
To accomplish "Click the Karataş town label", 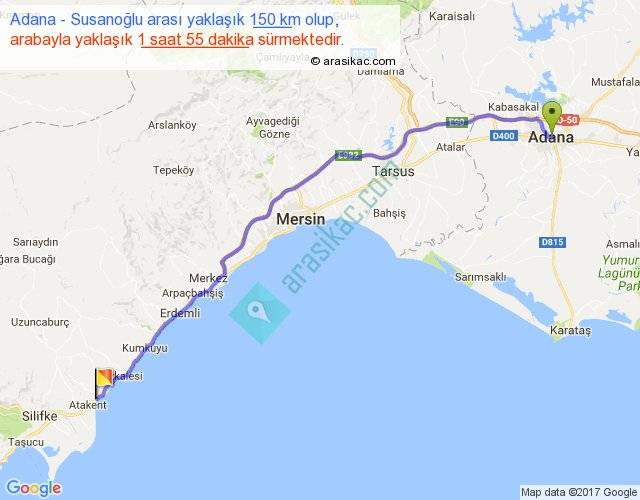I will [570, 330].
